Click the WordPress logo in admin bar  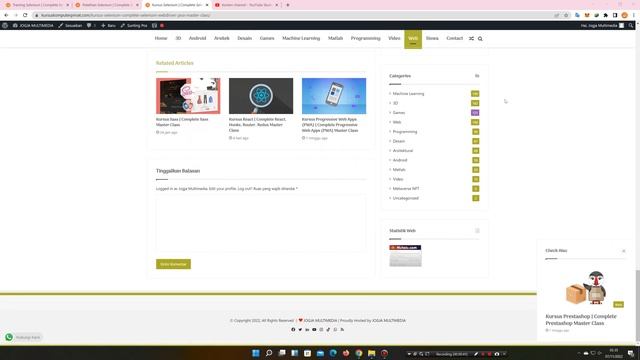tap(5, 25)
